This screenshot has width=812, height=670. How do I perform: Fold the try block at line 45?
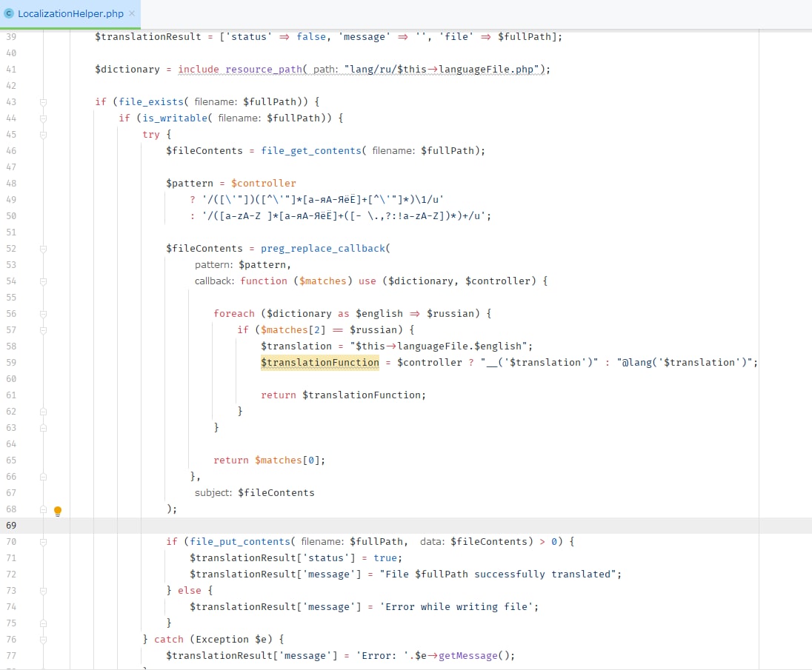click(44, 135)
